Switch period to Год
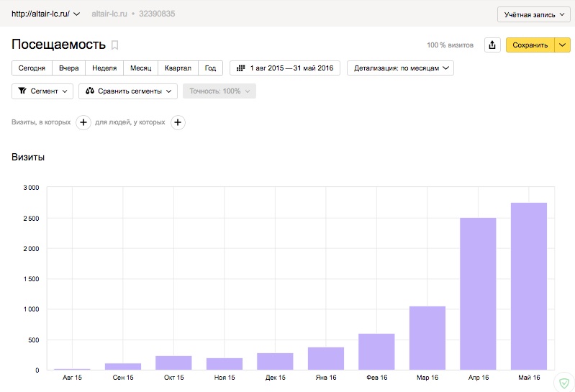 pos(210,68)
